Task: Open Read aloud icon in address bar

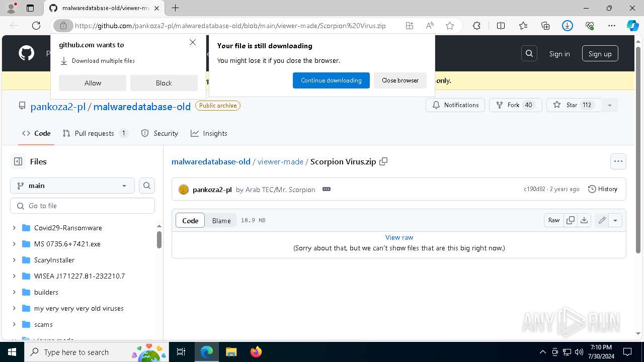Action: pyautogui.click(x=430, y=26)
